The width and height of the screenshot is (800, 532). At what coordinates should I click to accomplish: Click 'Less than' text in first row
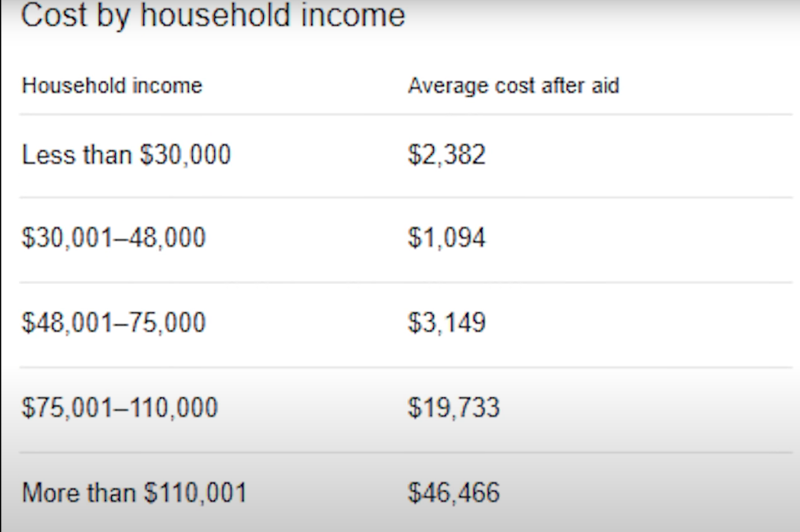pyautogui.click(x=77, y=154)
